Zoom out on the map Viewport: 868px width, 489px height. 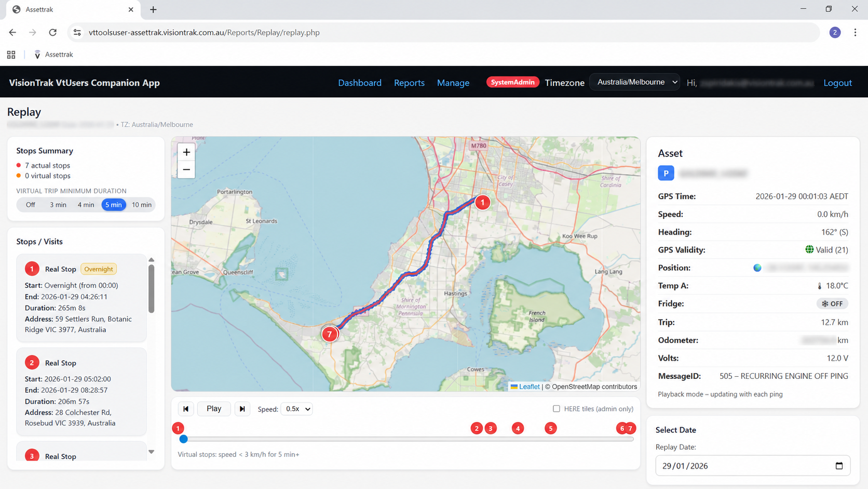(186, 169)
